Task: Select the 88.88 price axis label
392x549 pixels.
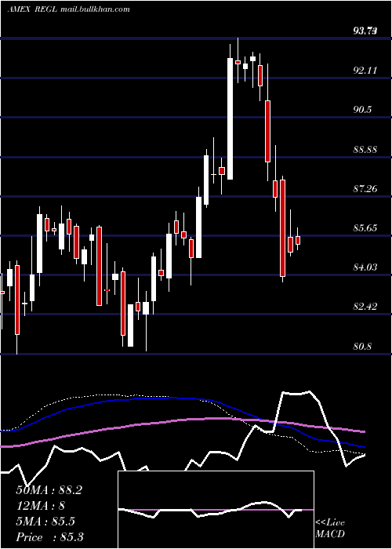Action: 365,150
